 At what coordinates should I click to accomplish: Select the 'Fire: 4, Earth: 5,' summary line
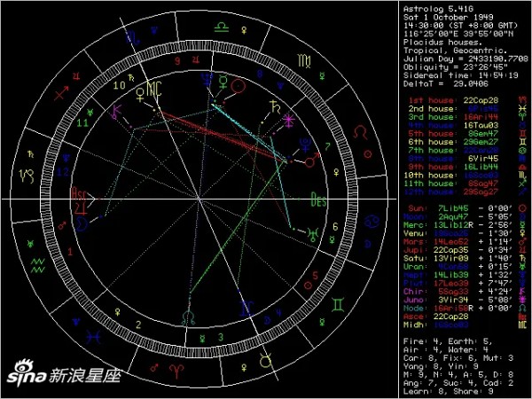pos(448,341)
